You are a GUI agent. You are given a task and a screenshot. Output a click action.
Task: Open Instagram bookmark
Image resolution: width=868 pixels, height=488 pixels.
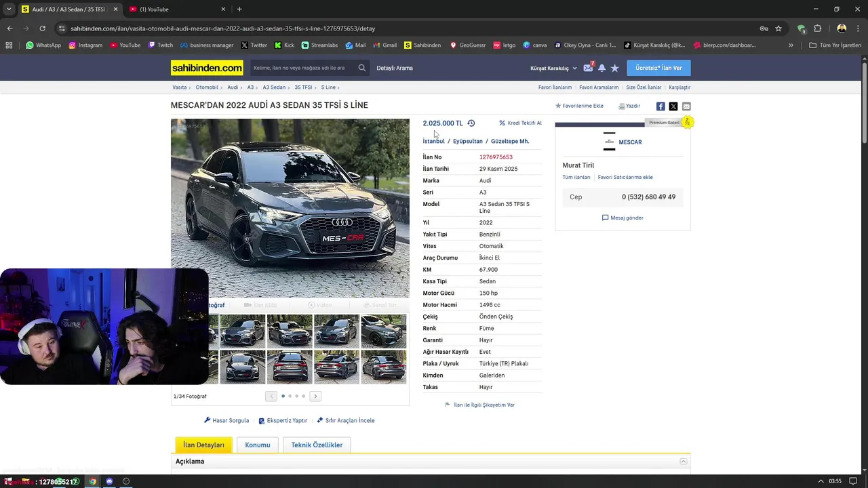coord(85,45)
